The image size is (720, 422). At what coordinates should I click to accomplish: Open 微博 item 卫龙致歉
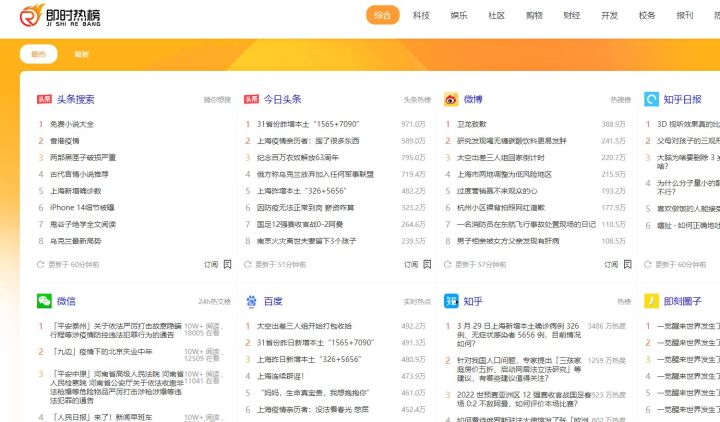coord(472,124)
